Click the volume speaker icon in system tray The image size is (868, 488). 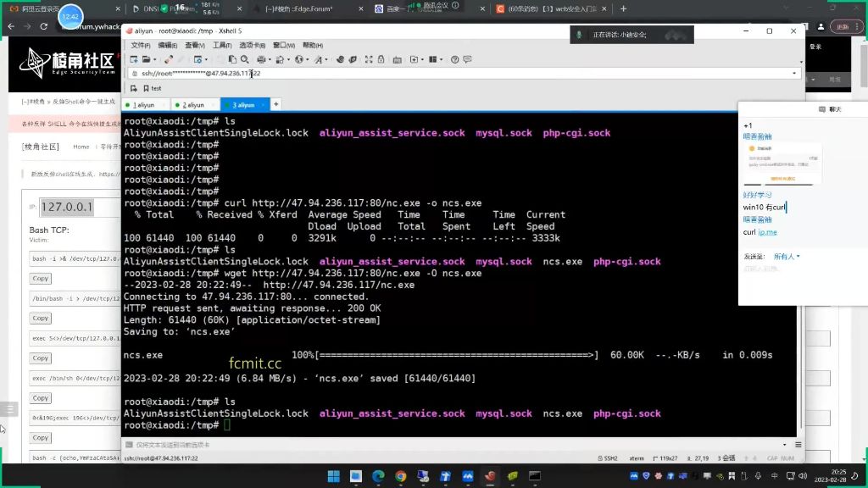click(x=803, y=476)
